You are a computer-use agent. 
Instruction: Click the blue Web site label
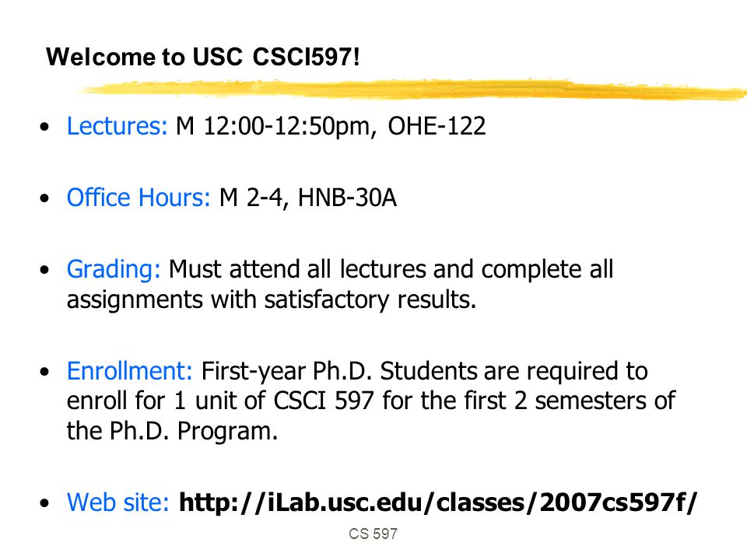point(118,502)
